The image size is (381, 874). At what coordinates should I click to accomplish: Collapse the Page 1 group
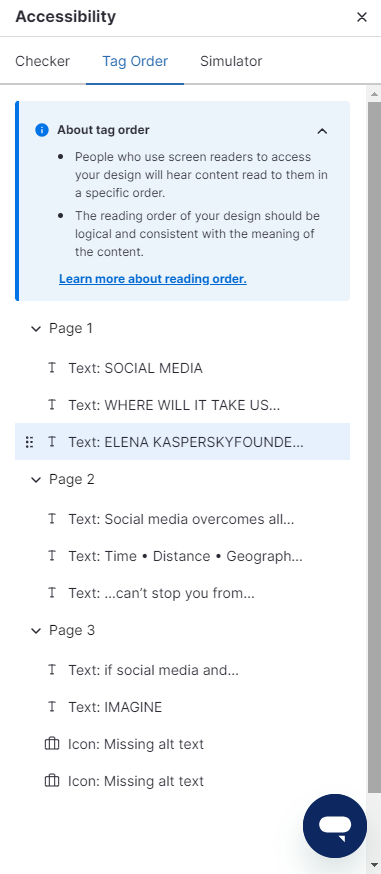(36, 329)
